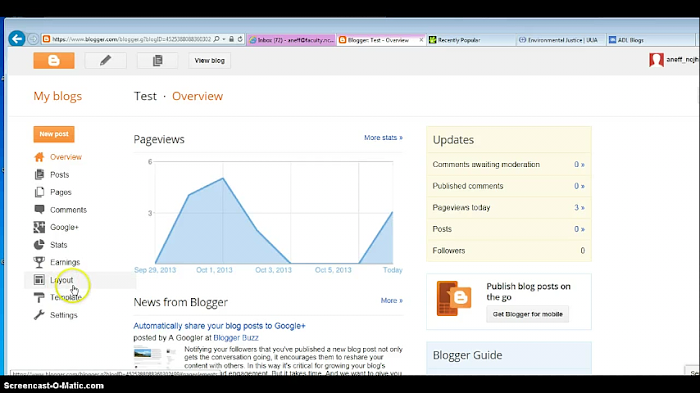The image size is (700, 393).
Task: Click the Google+ sidebar icon
Action: point(39,227)
